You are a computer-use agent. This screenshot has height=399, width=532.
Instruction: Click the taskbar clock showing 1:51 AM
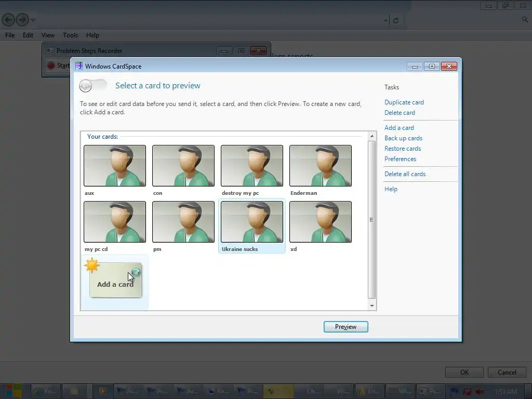506,392
